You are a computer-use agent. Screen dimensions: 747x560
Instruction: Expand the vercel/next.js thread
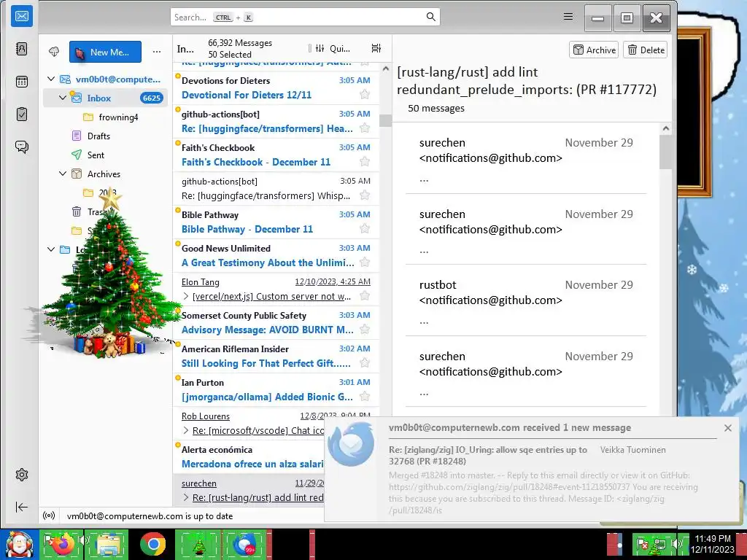pyautogui.click(x=186, y=296)
